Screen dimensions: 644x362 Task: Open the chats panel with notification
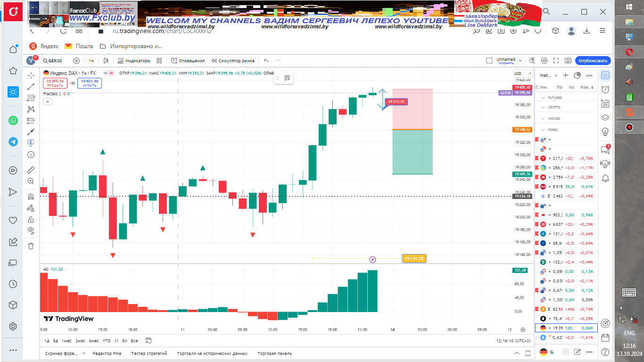[x=605, y=149]
